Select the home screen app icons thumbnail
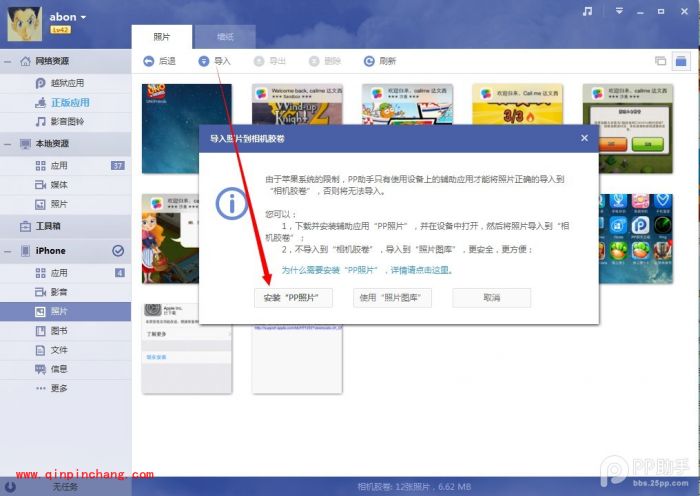Viewport: 700px width, 496px height. pyautogui.click(x=636, y=238)
